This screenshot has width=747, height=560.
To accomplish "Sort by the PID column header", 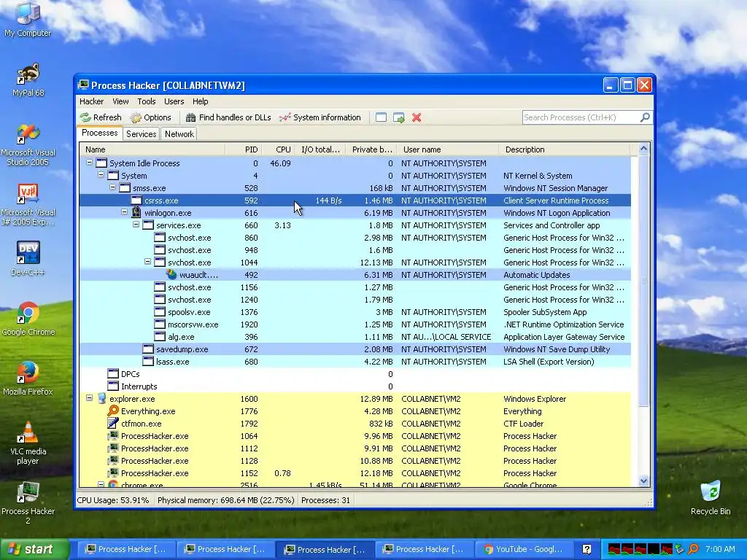I will (x=243, y=149).
